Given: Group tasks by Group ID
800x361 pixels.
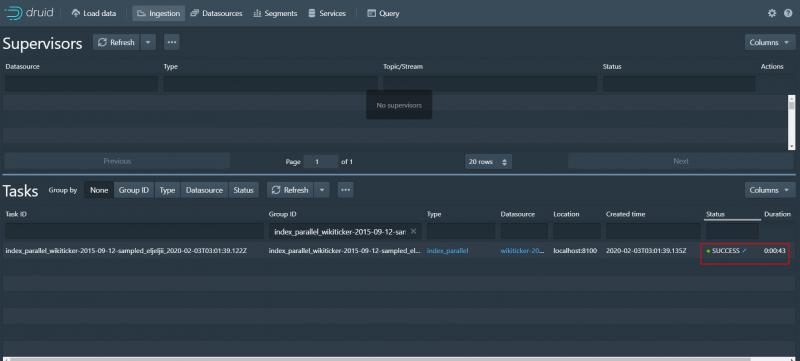Looking at the screenshot, I should point(134,190).
